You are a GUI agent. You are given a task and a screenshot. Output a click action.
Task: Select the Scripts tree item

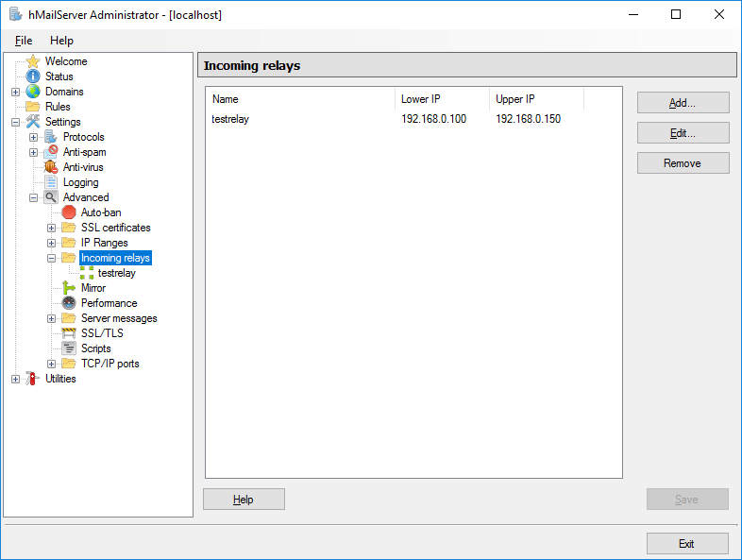96,348
